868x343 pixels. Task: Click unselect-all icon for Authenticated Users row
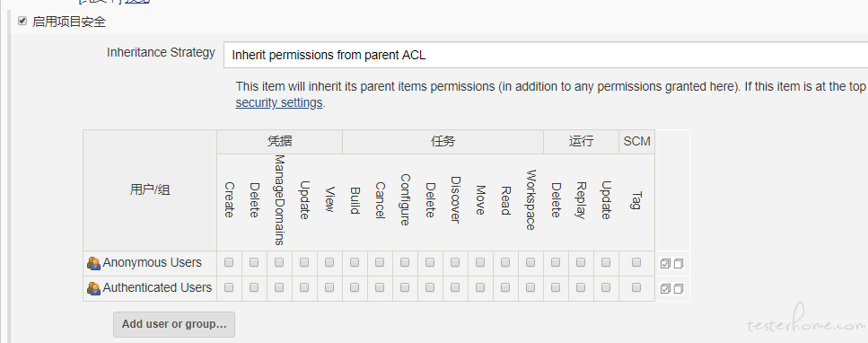pyautogui.click(x=679, y=289)
